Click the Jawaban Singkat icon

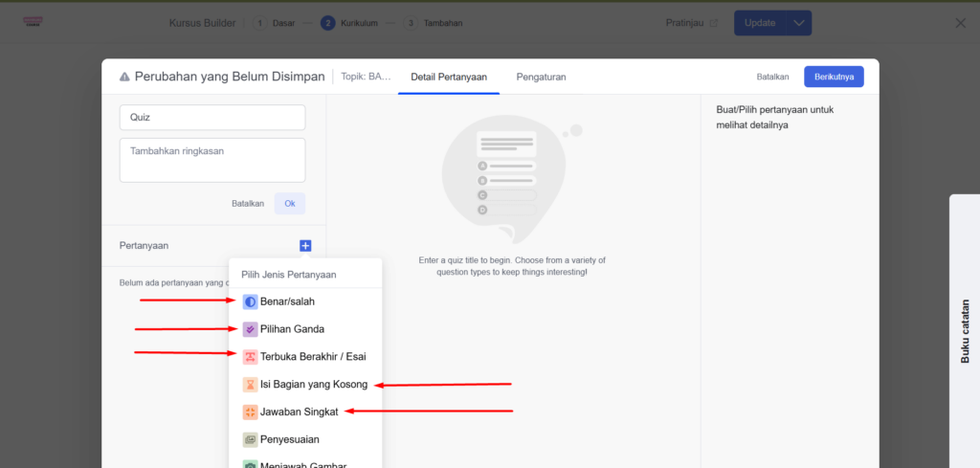(x=250, y=412)
